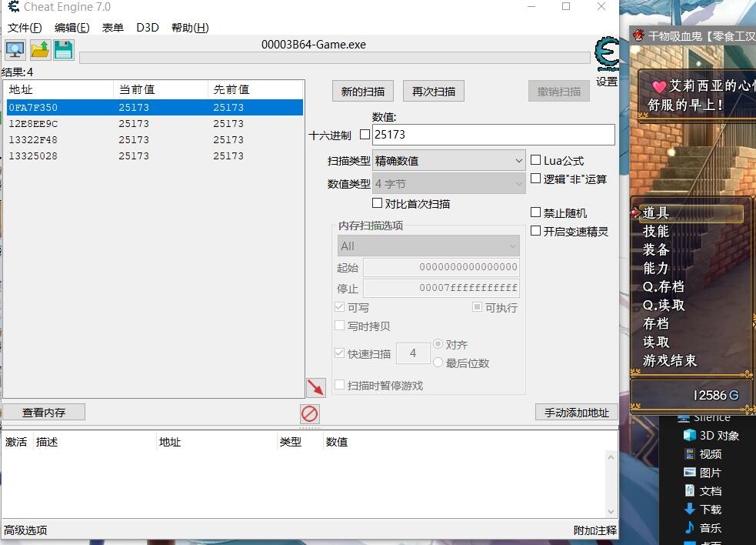
Task: Click the Cheat Engine logo settings icon
Action: (607, 55)
